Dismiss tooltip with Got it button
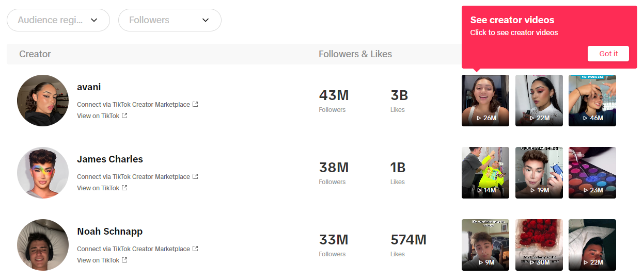 click(x=608, y=54)
